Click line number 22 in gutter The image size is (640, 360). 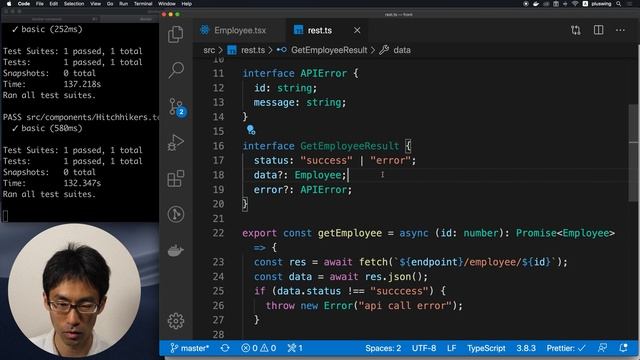(x=218, y=233)
